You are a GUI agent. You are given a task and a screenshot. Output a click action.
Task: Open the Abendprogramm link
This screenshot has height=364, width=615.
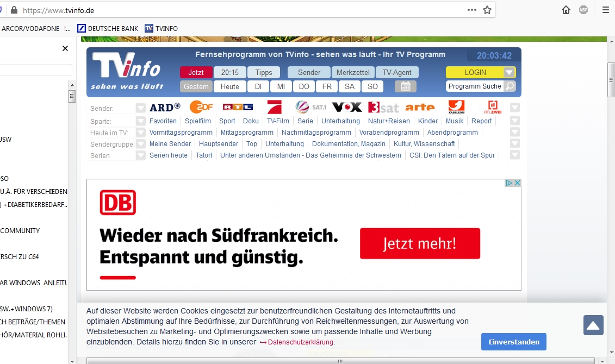452,133
